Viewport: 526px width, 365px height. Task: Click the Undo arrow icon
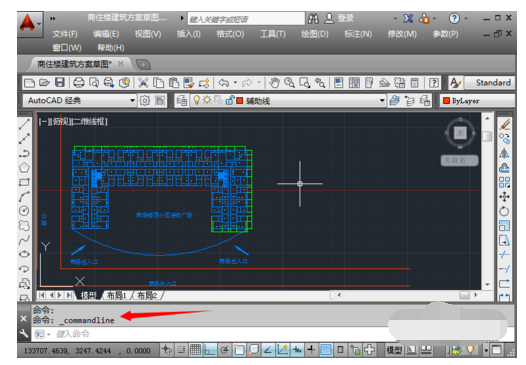(x=224, y=83)
